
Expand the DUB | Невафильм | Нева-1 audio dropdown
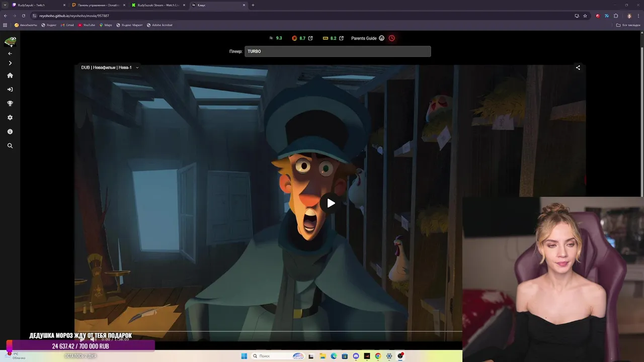(110, 67)
